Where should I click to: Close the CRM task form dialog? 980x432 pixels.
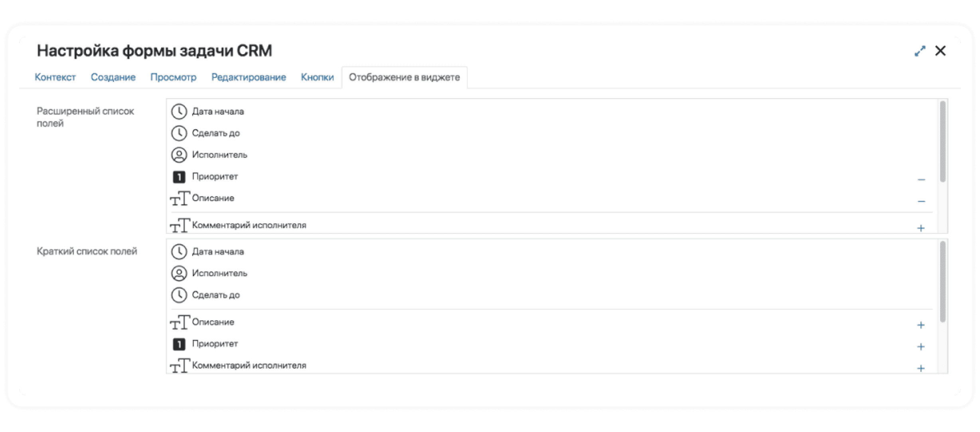[940, 51]
